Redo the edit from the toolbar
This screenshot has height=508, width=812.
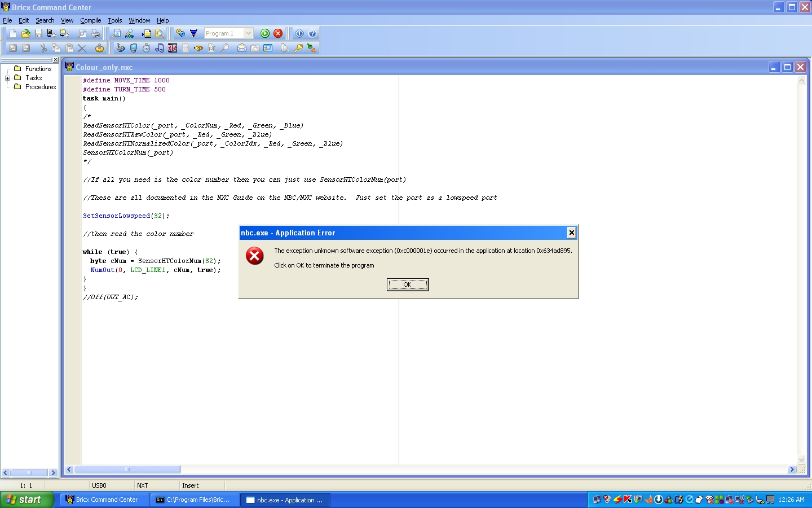[x=26, y=49]
